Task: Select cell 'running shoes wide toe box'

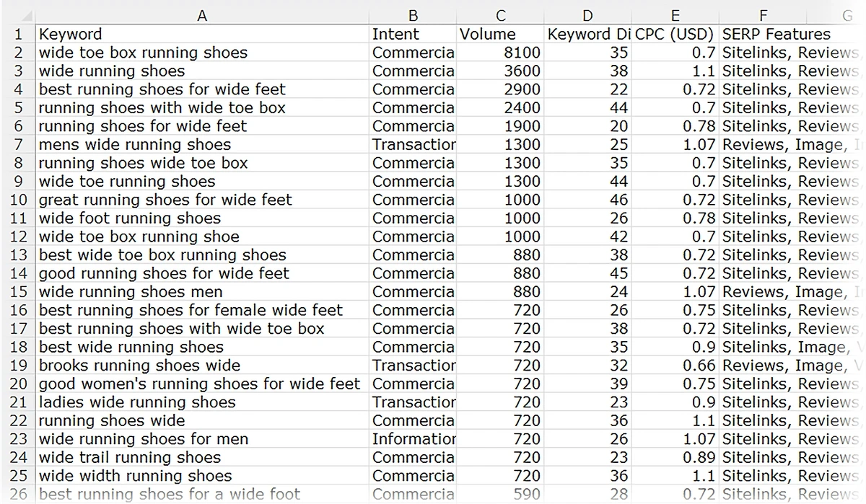Action: [x=202, y=163]
